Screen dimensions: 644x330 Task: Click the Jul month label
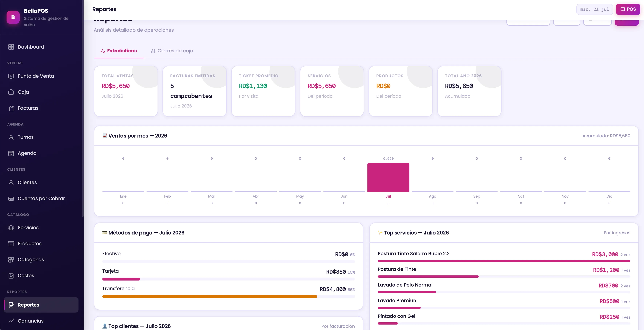pyautogui.click(x=388, y=196)
